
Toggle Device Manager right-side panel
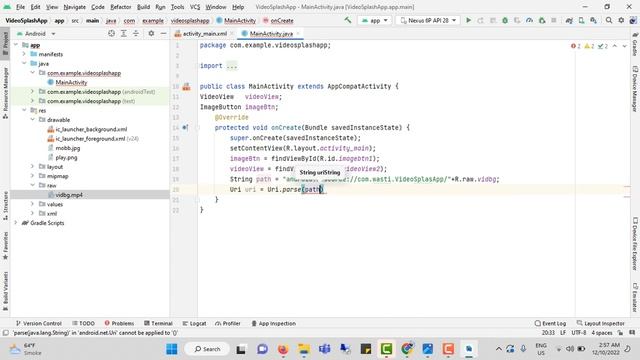pos(635,89)
